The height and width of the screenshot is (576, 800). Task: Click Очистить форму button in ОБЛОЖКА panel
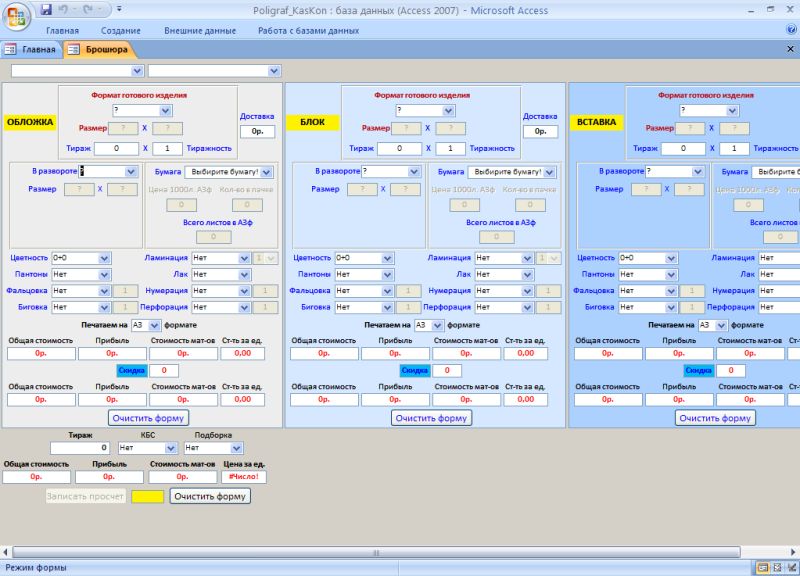[148, 418]
